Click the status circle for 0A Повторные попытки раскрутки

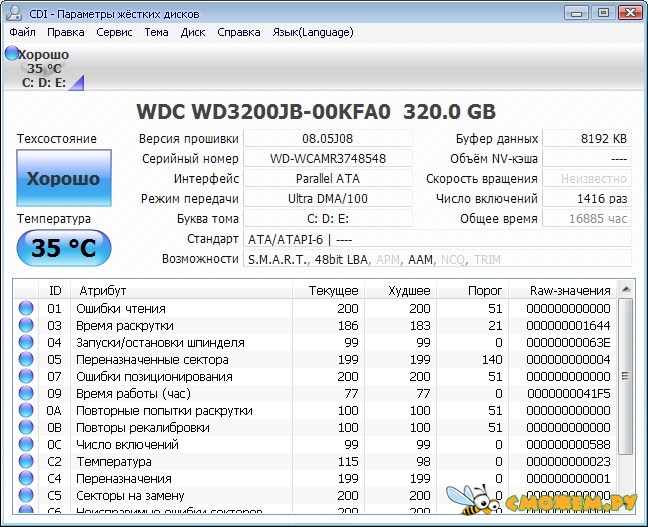click(x=26, y=410)
